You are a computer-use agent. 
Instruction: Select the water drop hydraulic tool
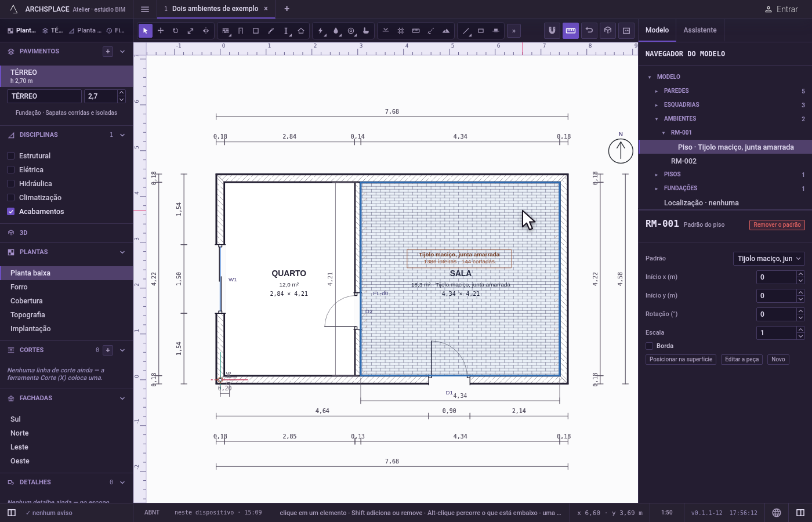click(336, 31)
